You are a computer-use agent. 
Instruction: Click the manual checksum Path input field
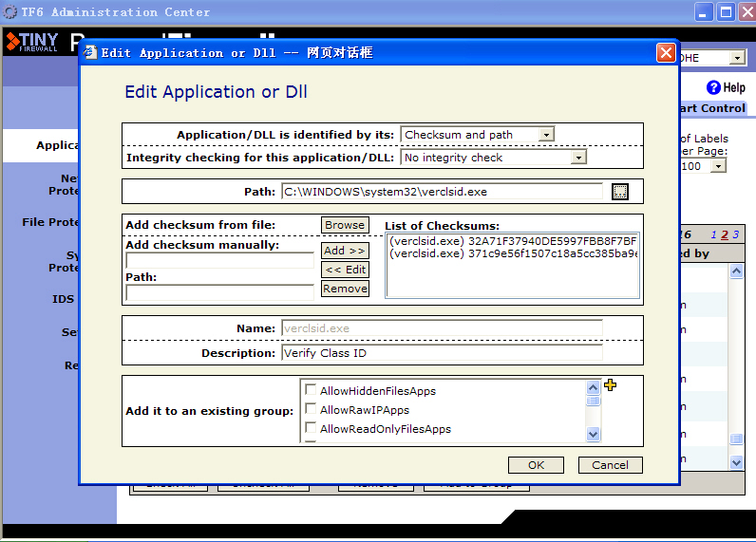(x=219, y=292)
